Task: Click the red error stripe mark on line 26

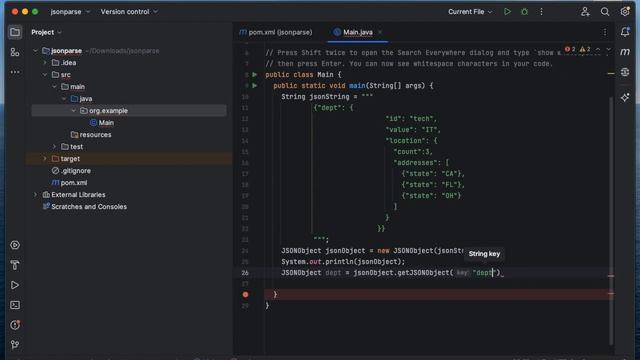Action: 611,276
